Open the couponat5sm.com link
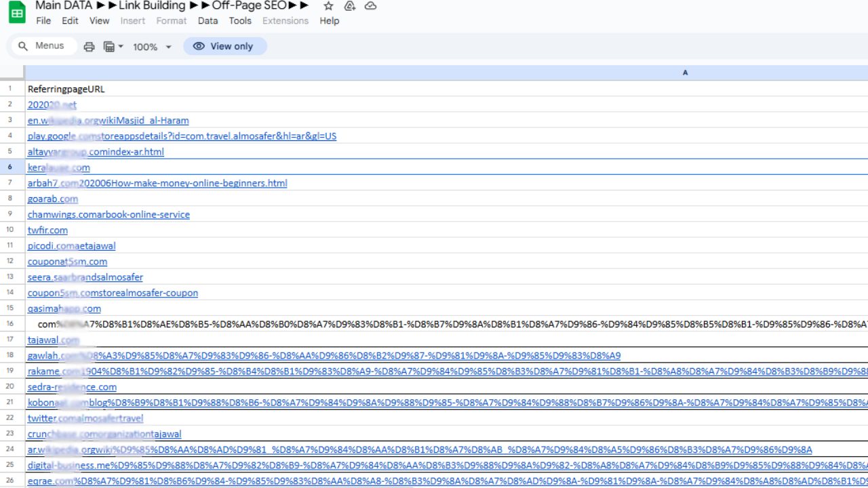868x488 pixels. [67, 262]
